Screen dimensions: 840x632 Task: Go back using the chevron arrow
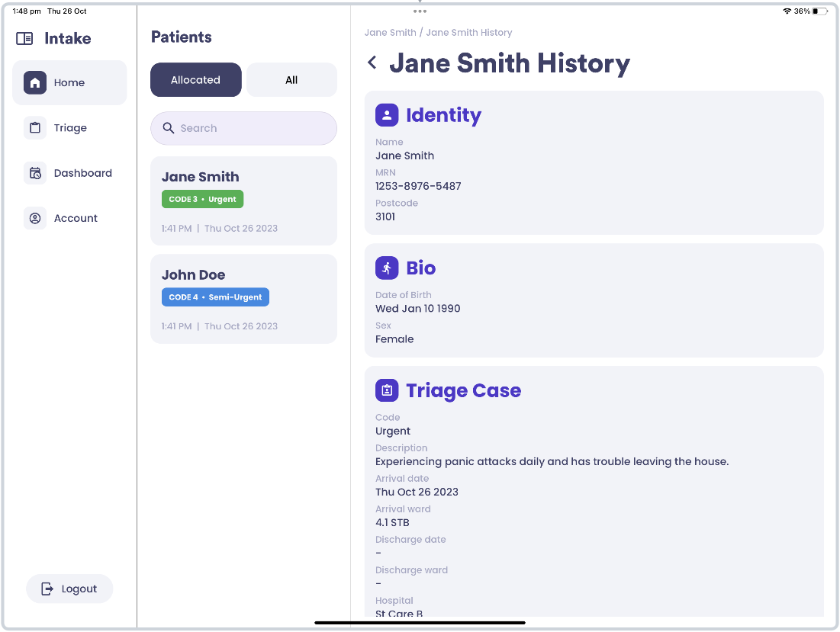372,63
